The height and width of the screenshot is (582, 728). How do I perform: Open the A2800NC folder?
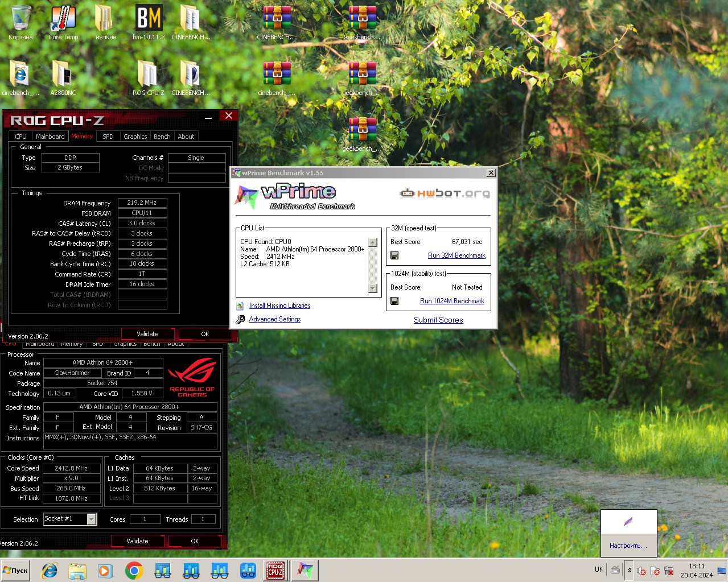pos(63,79)
